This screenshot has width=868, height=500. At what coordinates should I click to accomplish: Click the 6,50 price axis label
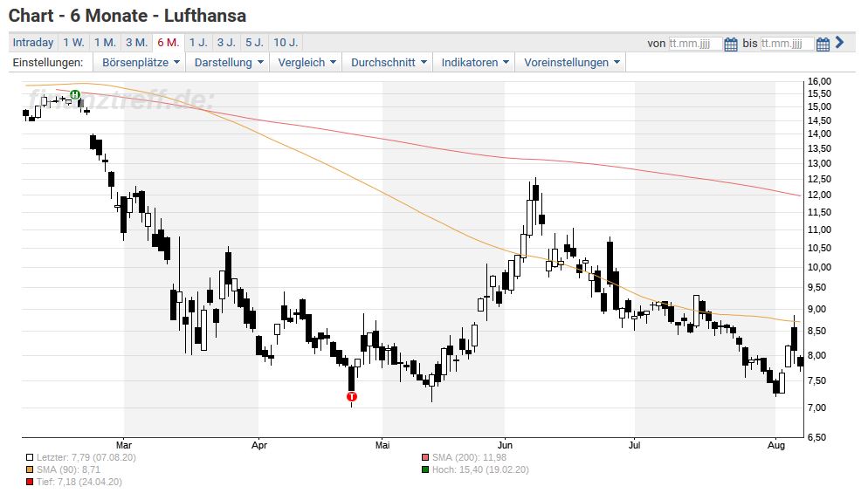pyautogui.click(x=817, y=437)
